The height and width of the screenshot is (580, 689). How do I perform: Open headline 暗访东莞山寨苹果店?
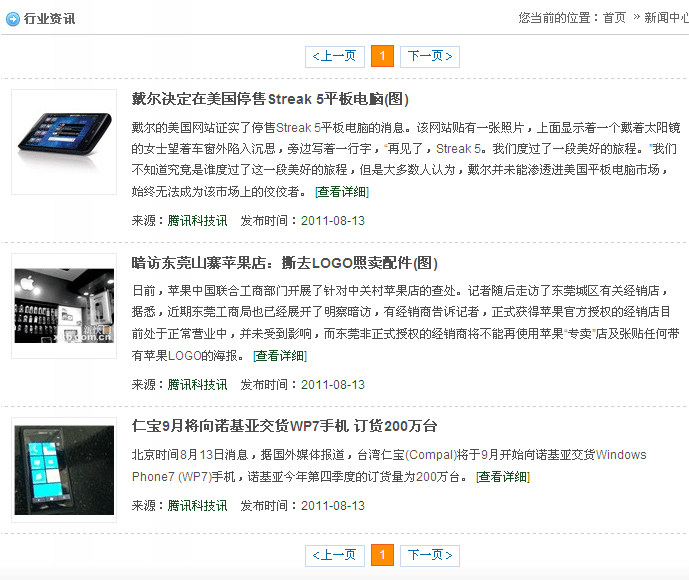pyautogui.click(x=285, y=263)
